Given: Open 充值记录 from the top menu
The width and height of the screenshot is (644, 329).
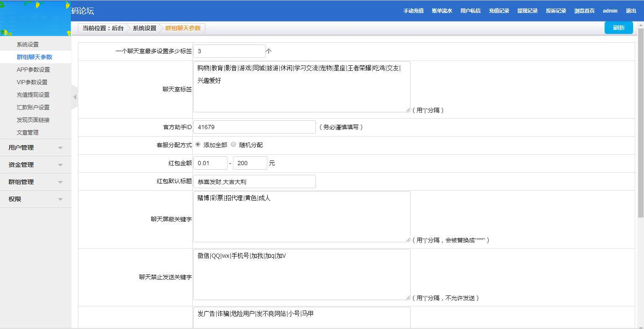Looking at the screenshot, I should (499, 10).
